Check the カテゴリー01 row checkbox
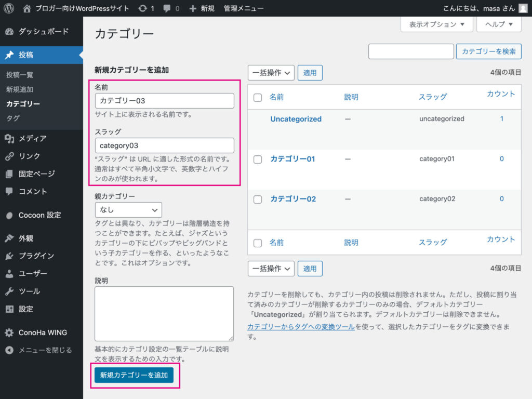 coord(258,159)
